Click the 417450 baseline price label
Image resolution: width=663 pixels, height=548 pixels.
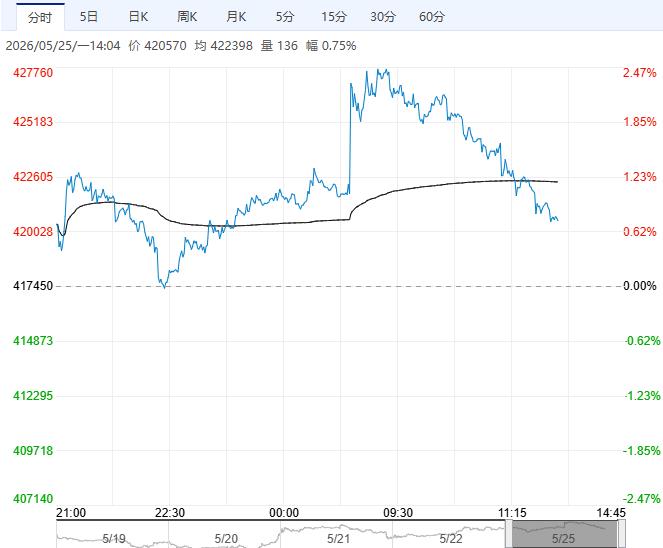[33, 286]
